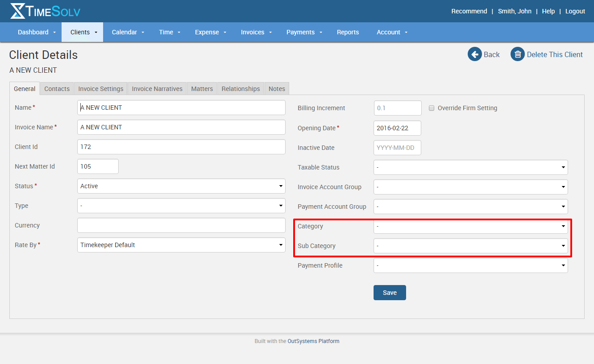The width and height of the screenshot is (594, 364).
Task: Open the Reports menu item
Action: pos(348,32)
